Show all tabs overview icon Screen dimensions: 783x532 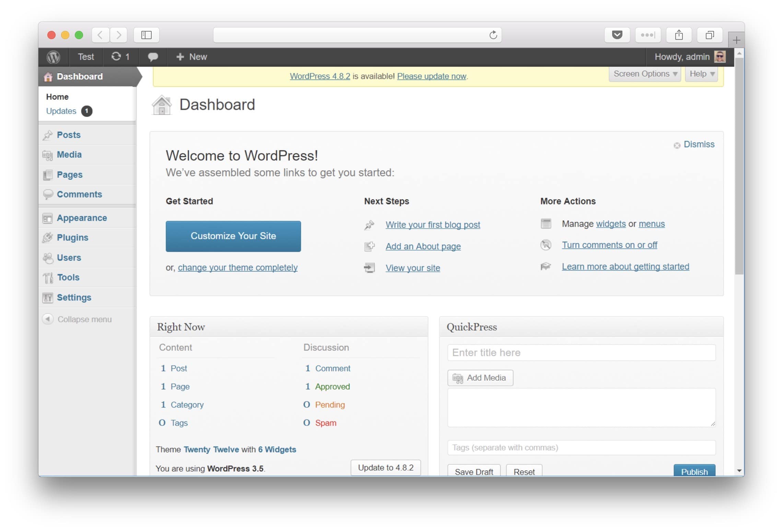[709, 35]
